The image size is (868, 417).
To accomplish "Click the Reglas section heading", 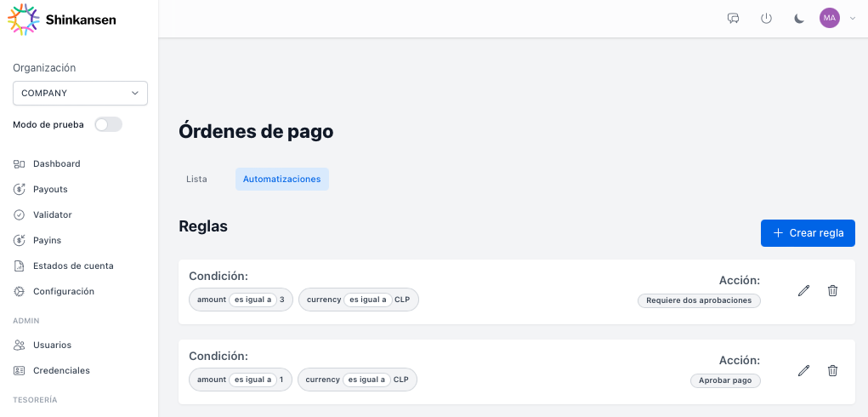I will 203,226.
